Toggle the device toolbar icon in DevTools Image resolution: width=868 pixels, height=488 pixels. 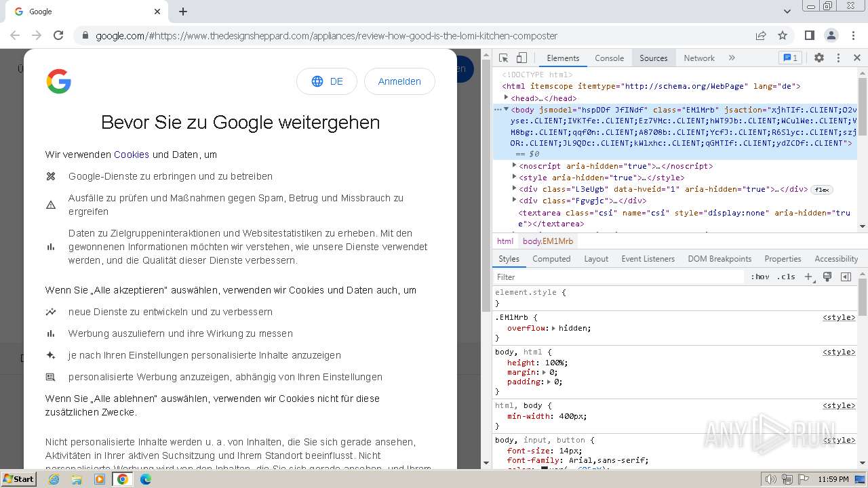(x=521, y=58)
